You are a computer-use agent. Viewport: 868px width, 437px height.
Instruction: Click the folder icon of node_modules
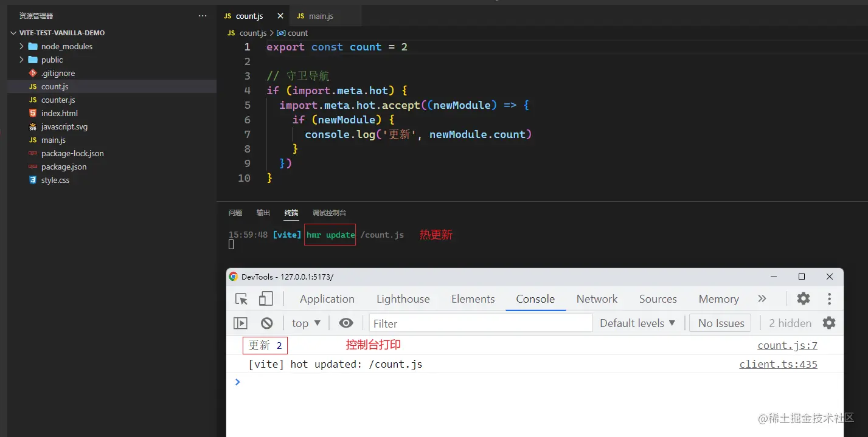click(x=33, y=46)
